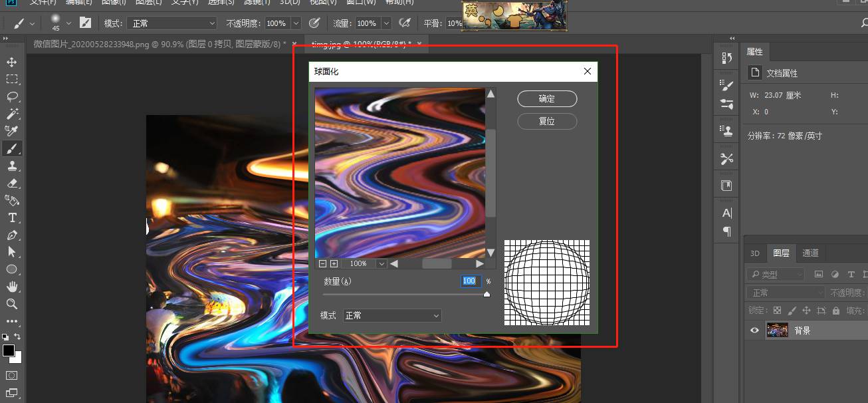Viewport: 868px width, 403px height.
Task: Select the Move tool
Action: tap(12, 62)
